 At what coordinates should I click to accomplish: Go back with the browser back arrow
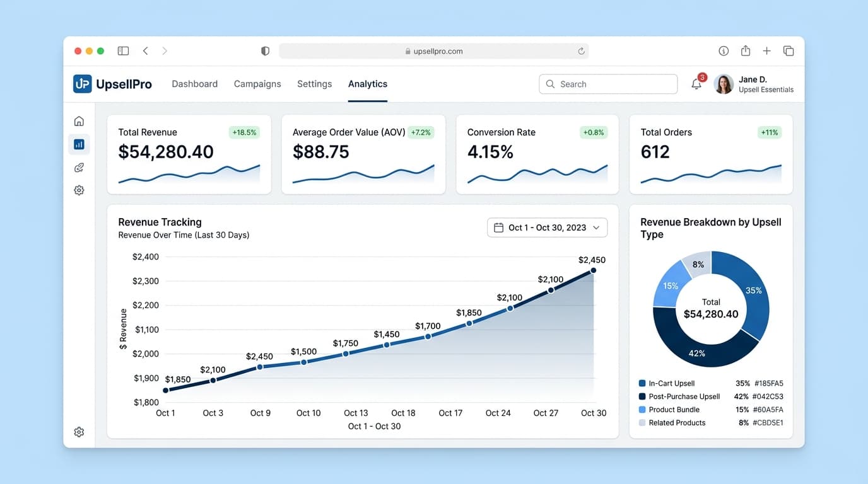click(145, 51)
